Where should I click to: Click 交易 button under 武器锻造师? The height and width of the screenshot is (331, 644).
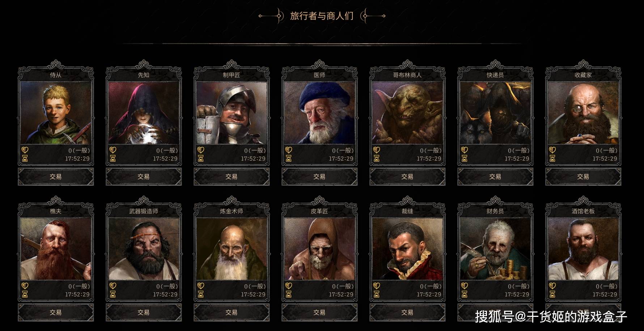[144, 313]
